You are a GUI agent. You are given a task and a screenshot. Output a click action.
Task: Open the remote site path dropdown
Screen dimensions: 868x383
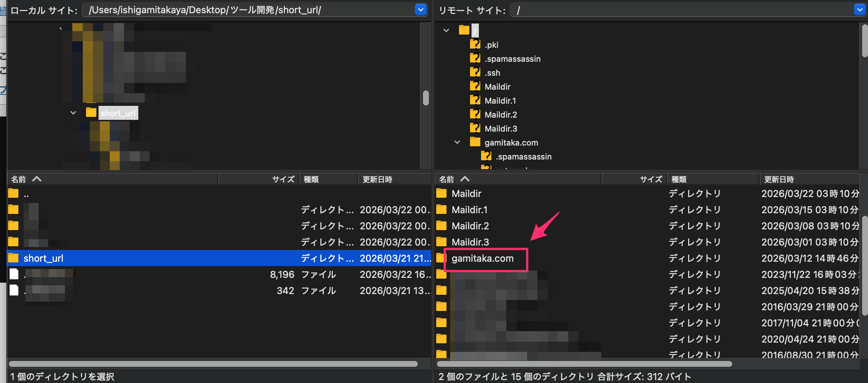(859, 10)
